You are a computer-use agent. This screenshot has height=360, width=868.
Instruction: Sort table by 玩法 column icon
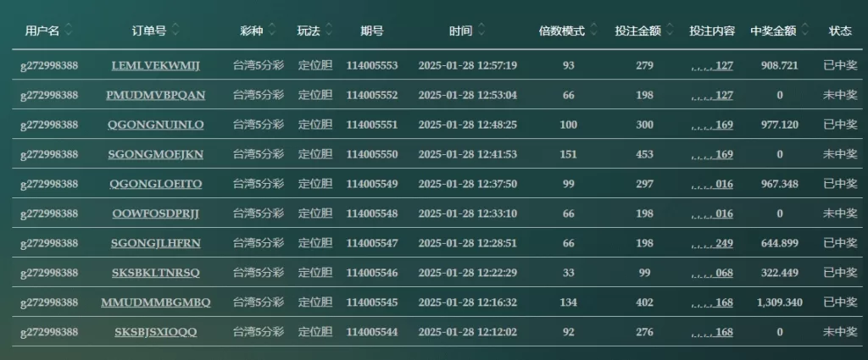(x=328, y=30)
